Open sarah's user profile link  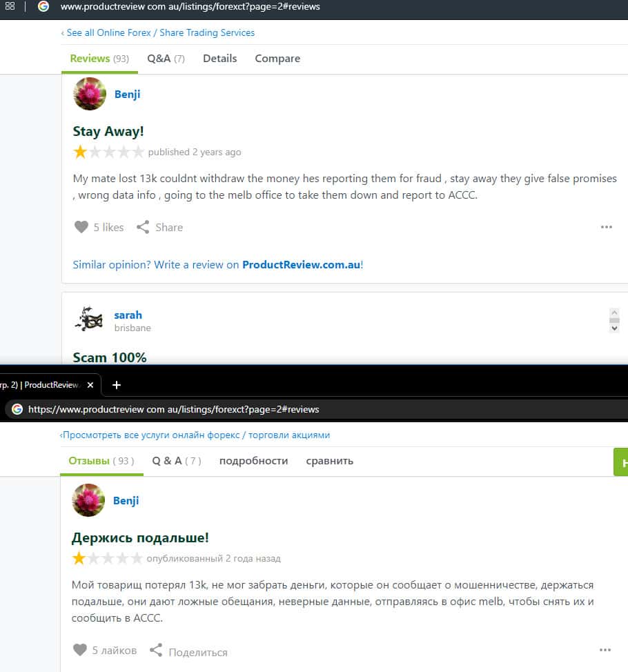pos(128,315)
